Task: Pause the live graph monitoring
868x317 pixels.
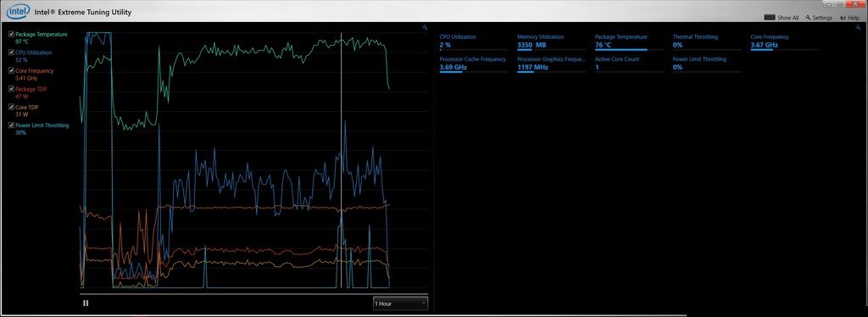Action: point(86,303)
